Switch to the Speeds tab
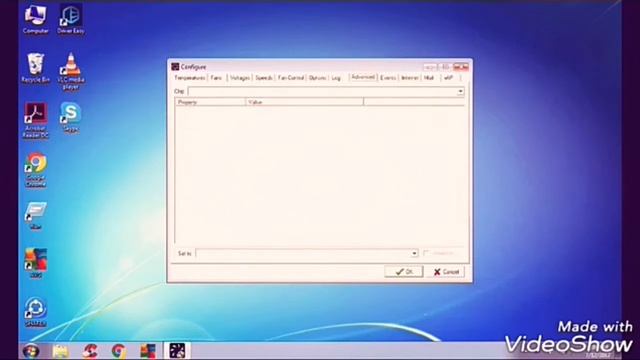The image size is (640, 360). (264, 78)
